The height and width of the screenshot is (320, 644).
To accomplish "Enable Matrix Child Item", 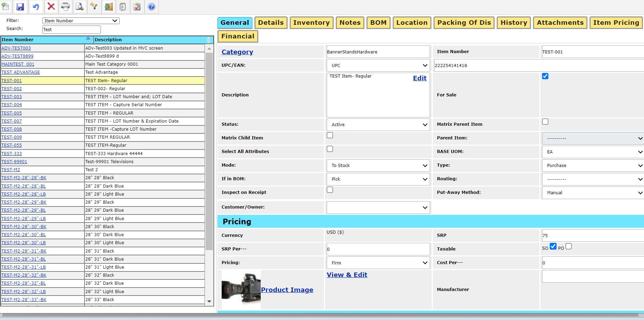I will click(x=330, y=135).
